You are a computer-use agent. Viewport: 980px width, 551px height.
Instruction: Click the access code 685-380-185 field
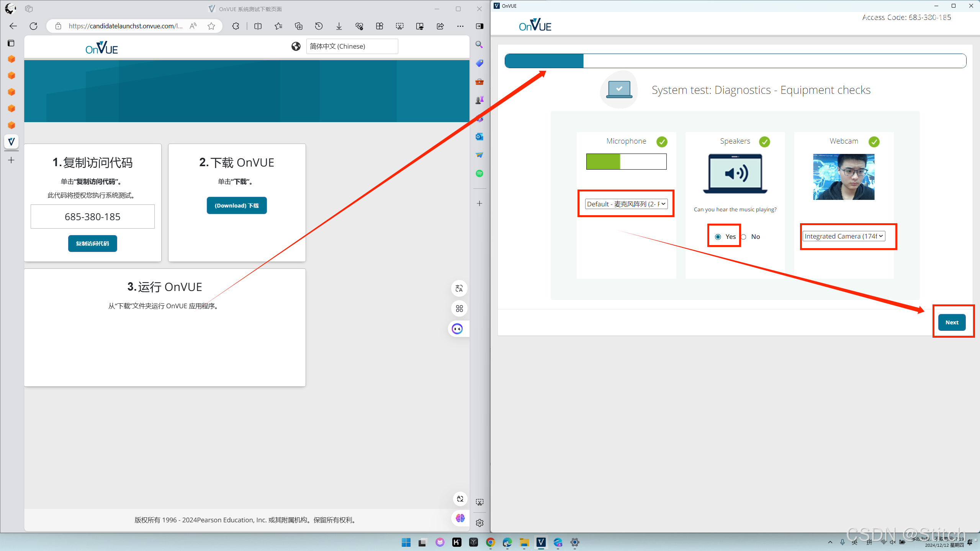coord(92,217)
